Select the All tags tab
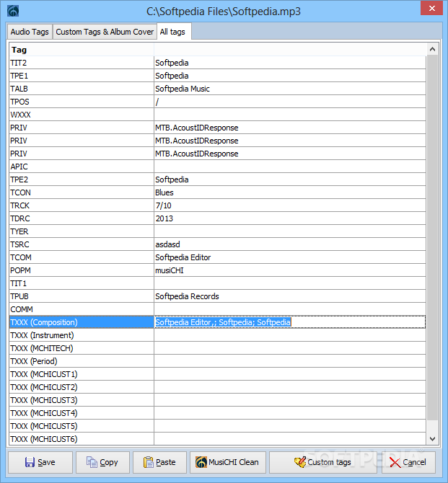 174,32
